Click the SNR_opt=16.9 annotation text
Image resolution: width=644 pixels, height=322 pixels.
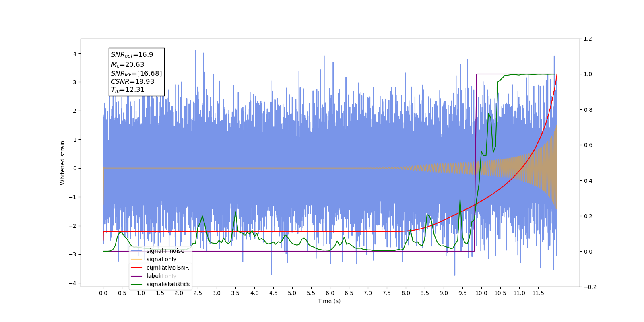point(132,55)
